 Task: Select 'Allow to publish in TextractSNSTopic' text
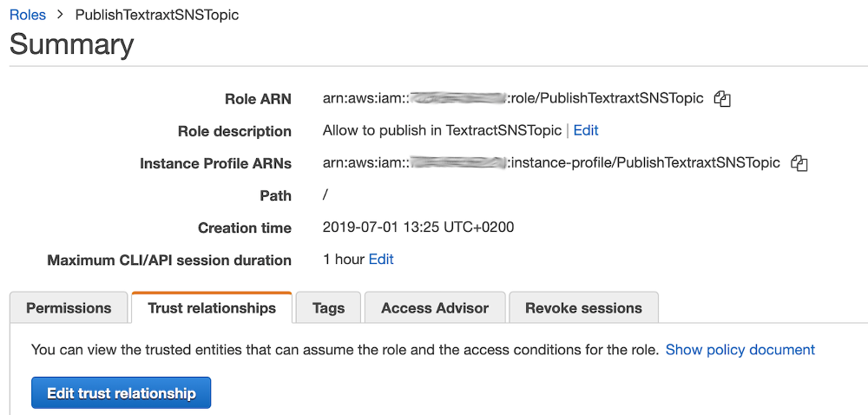tap(442, 130)
